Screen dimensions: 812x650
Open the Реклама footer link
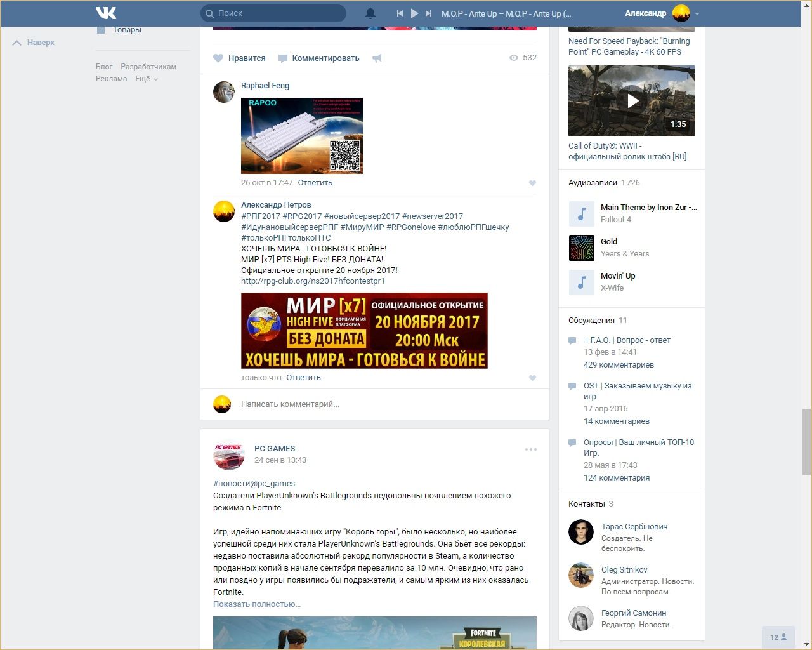click(112, 79)
